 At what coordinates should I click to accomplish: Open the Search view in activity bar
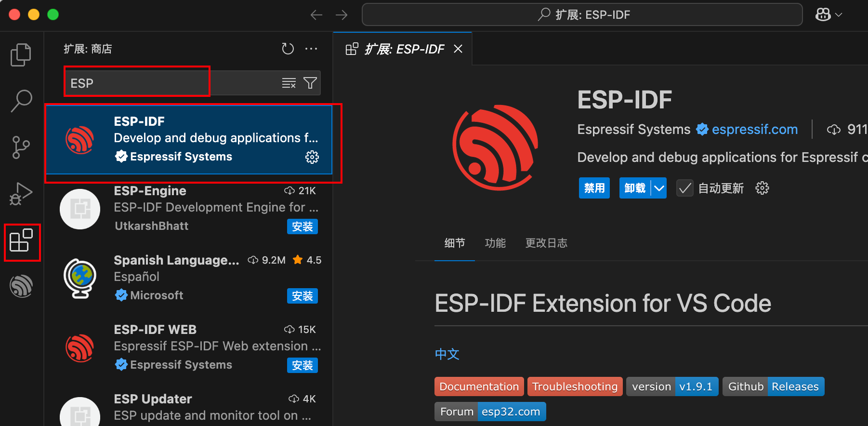[x=21, y=101]
